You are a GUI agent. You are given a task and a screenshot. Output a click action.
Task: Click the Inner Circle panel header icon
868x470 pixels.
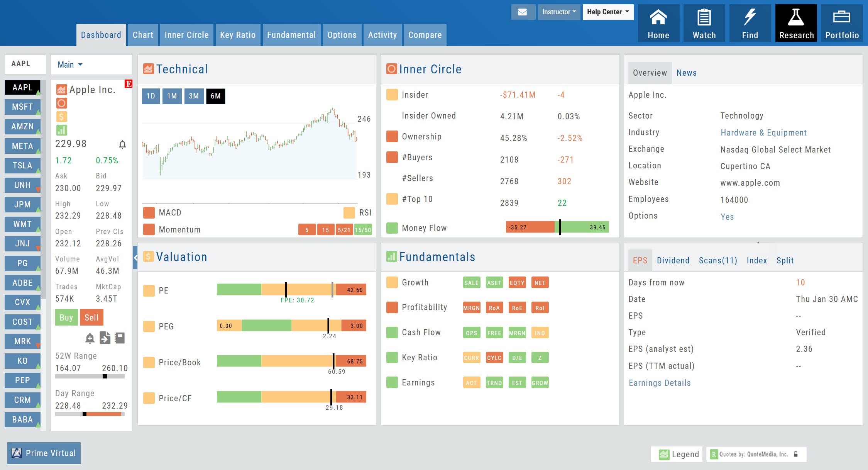tap(391, 69)
